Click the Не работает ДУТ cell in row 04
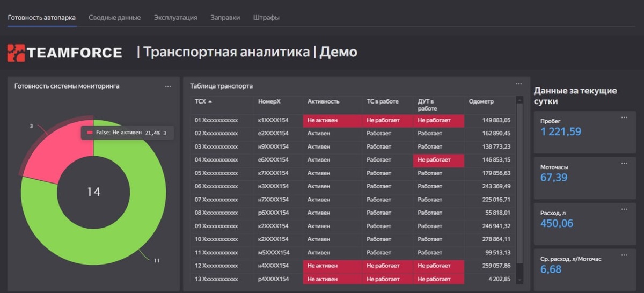Screen dimensions: 644x293 438,160
